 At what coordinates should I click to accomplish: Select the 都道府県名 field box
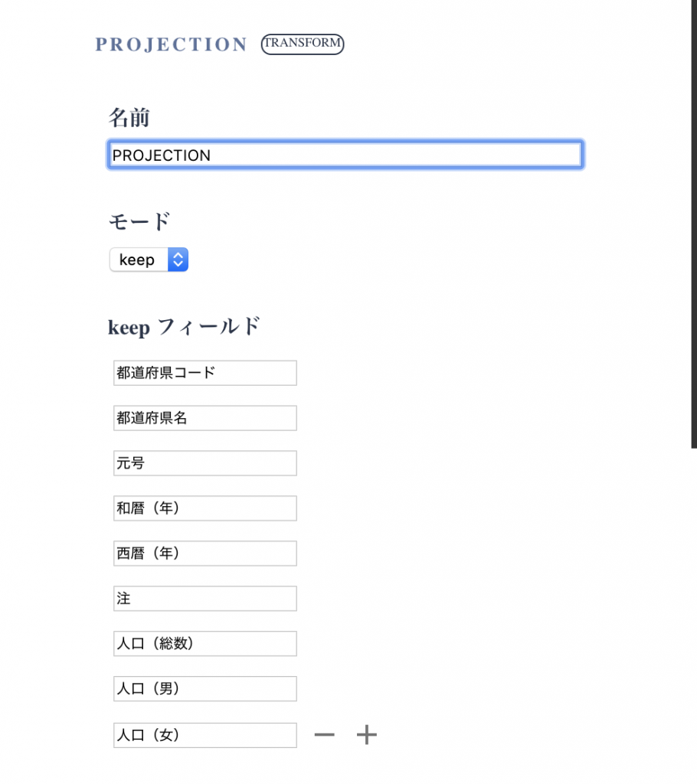[205, 418]
